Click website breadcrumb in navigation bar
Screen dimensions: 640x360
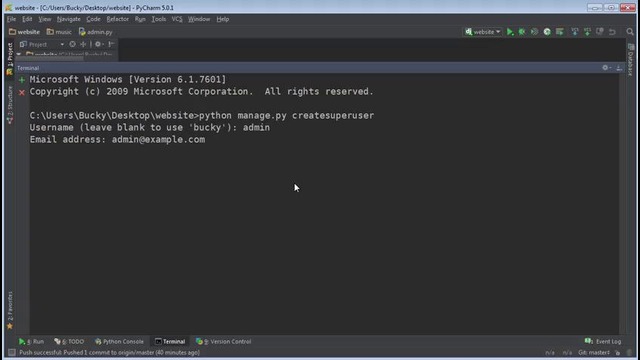(24, 32)
